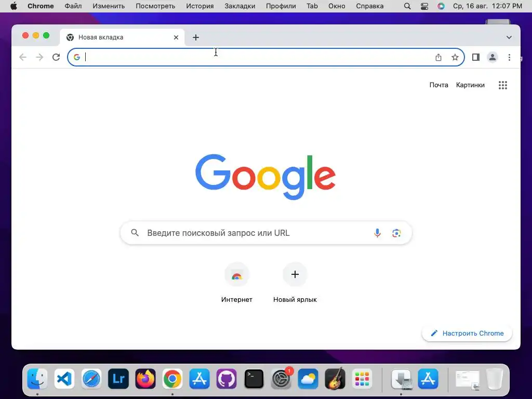
Task: Open the Apple menu
Action: pos(14,6)
